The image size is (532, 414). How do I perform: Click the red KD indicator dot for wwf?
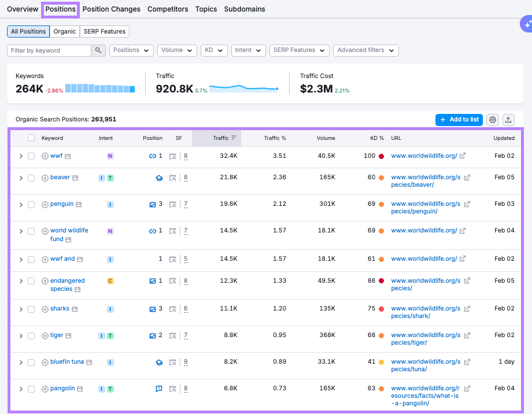tap(382, 156)
